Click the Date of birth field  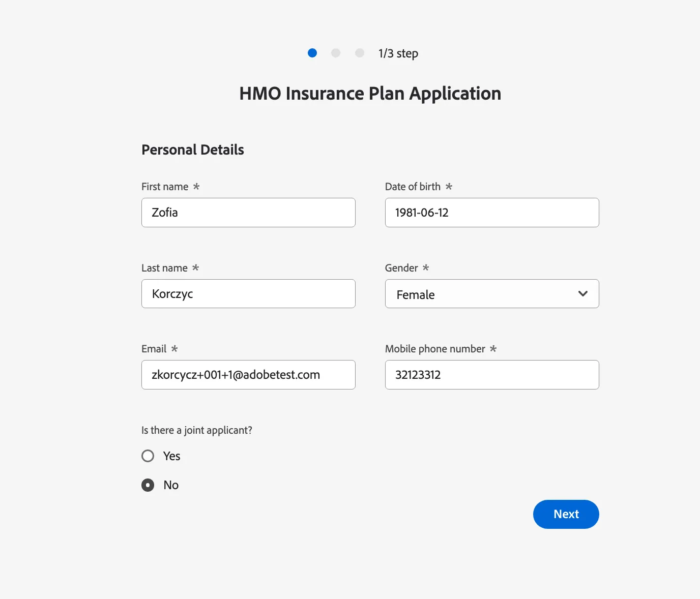[492, 213]
